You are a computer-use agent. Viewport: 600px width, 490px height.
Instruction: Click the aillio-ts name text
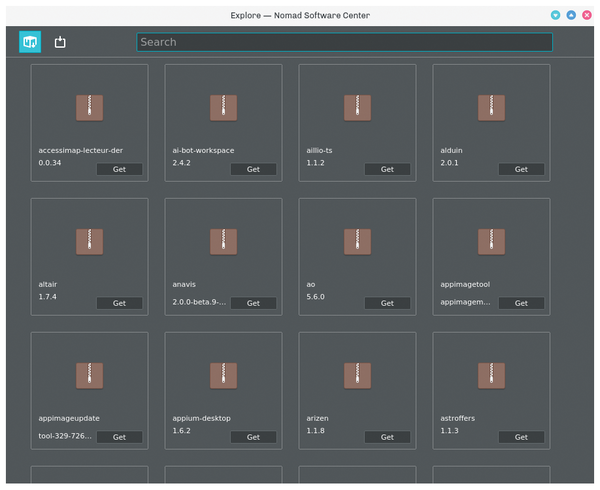pyautogui.click(x=319, y=150)
